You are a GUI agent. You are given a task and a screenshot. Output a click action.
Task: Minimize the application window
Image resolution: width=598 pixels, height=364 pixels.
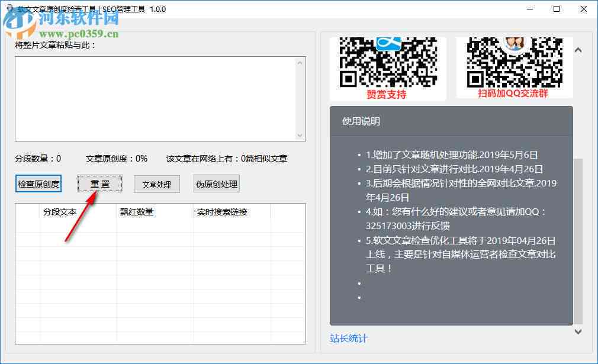[x=530, y=9]
